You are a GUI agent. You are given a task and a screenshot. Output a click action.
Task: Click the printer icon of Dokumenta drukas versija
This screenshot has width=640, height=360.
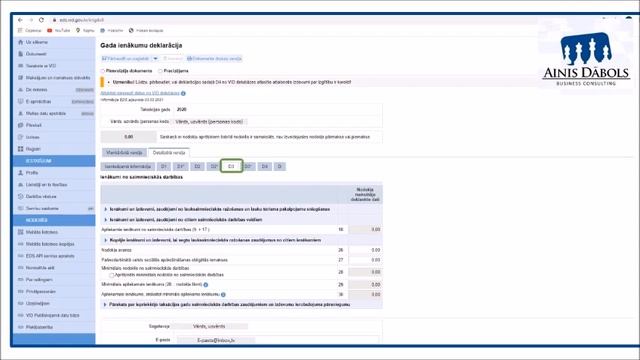tap(189, 59)
